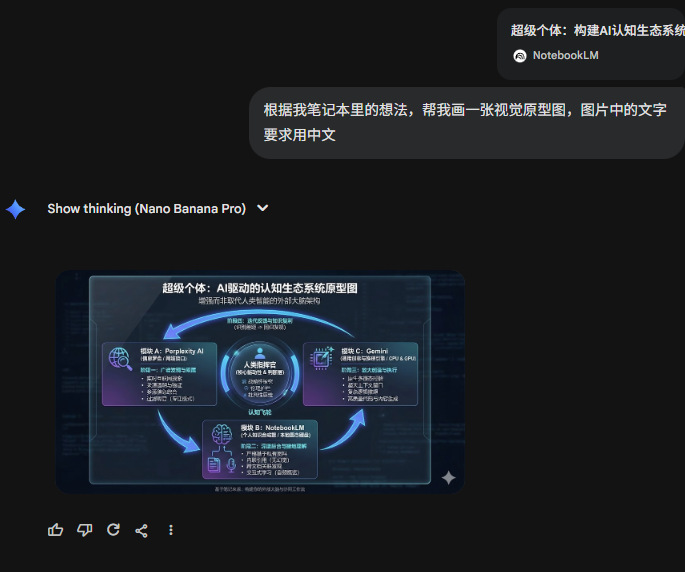The height and width of the screenshot is (572, 685).
Task: Click the blue Gemini sparkle icon
Action: pos(16,209)
